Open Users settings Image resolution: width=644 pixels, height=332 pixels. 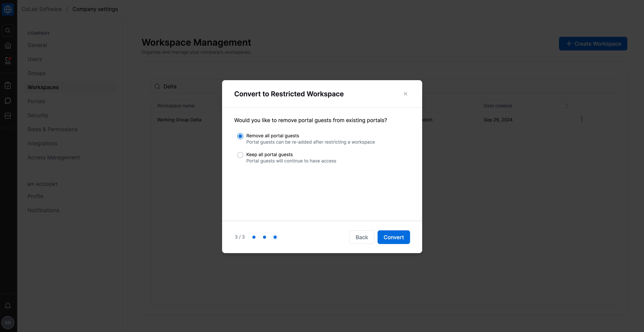(35, 59)
